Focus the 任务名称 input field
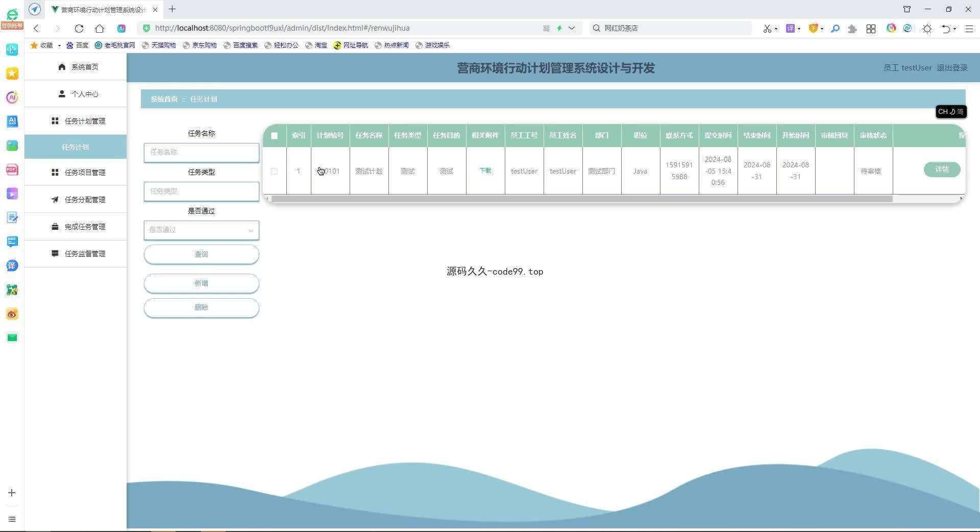The image size is (980, 532). 202,153
